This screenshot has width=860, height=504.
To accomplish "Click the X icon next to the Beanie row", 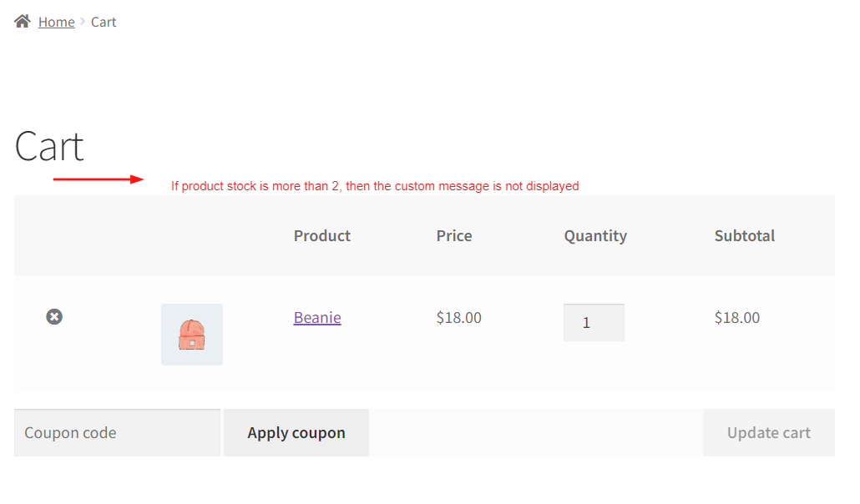I will (54, 316).
